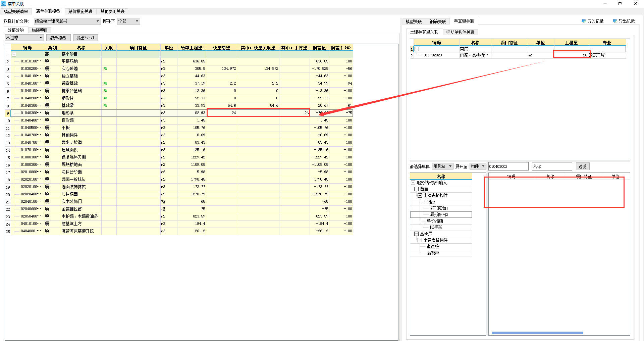Collapse 土建表格构件 under 基础层
Screen dimensions: 644x341
pyautogui.click(x=420, y=240)
